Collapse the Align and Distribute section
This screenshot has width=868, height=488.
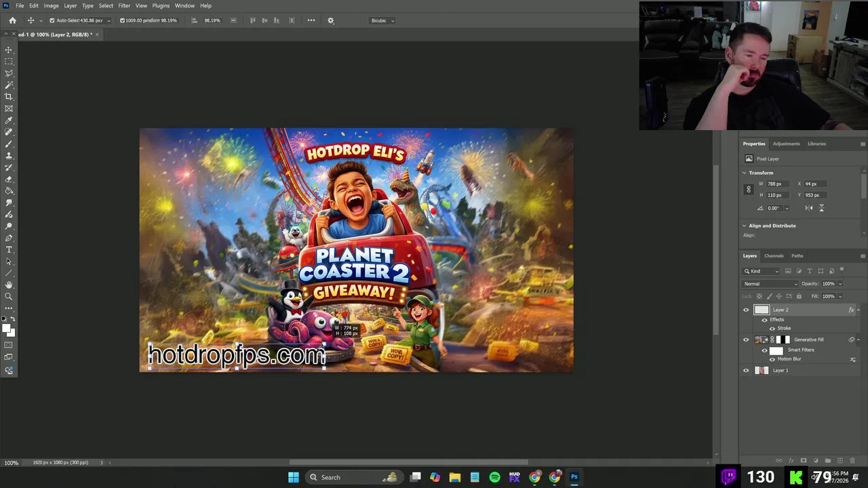tap(744, 226)
